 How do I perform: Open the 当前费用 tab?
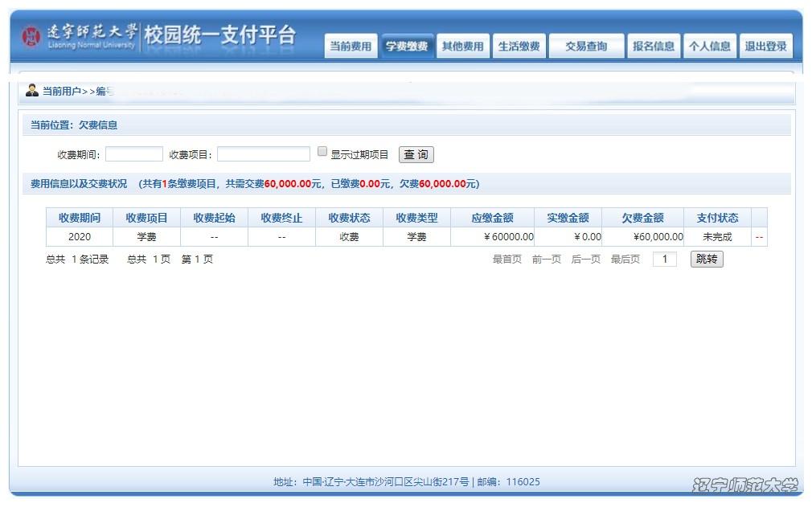(350, 47)
